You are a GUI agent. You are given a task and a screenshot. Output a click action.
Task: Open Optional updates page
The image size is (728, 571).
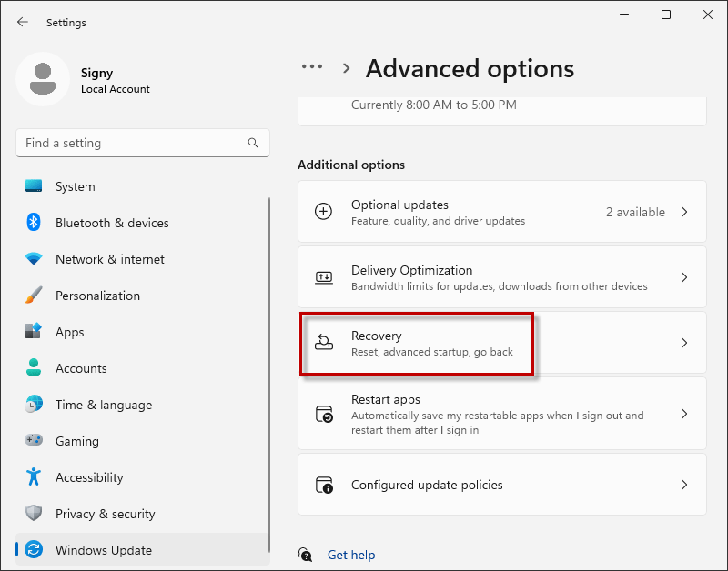502,212
